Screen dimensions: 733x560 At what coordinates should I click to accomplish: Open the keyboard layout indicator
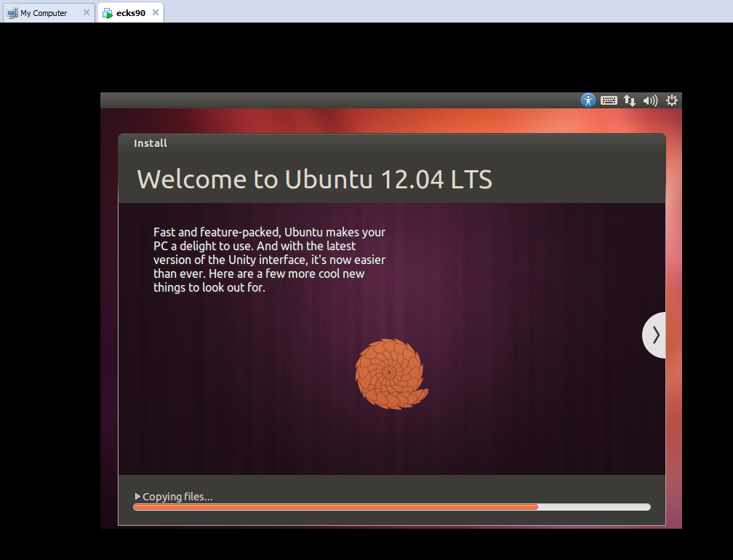click(x=609, y=100)
